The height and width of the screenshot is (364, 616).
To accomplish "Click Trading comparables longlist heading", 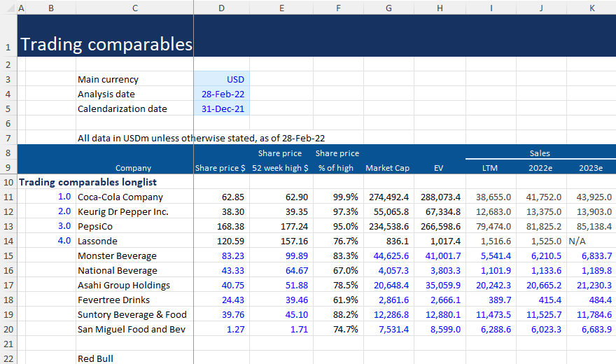I will [87, 182].
